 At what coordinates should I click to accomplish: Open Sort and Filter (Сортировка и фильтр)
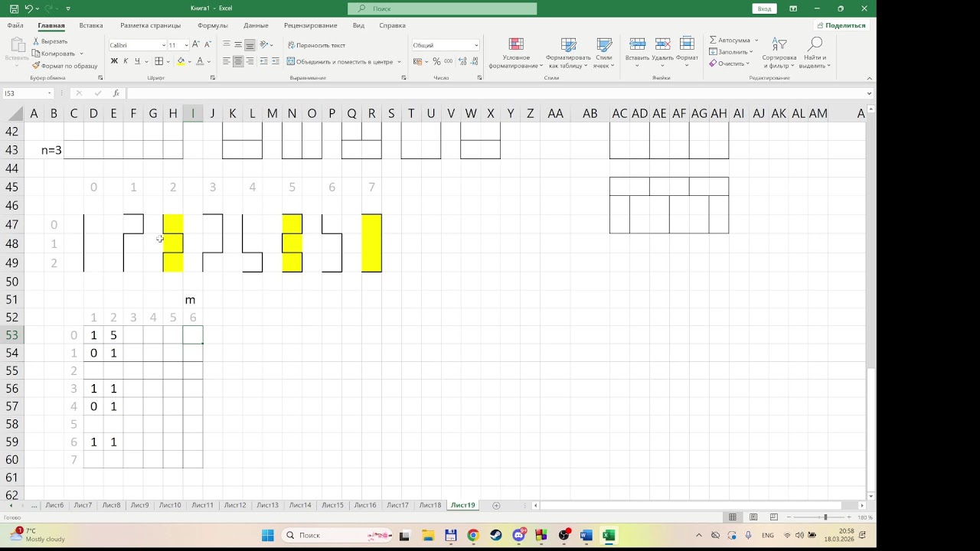point(779,53)
